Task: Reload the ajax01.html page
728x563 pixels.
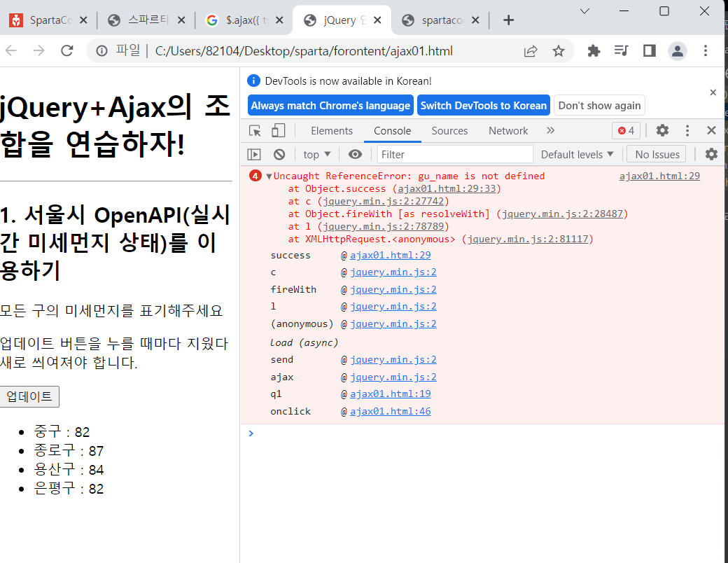Action: tap(67, 50)
